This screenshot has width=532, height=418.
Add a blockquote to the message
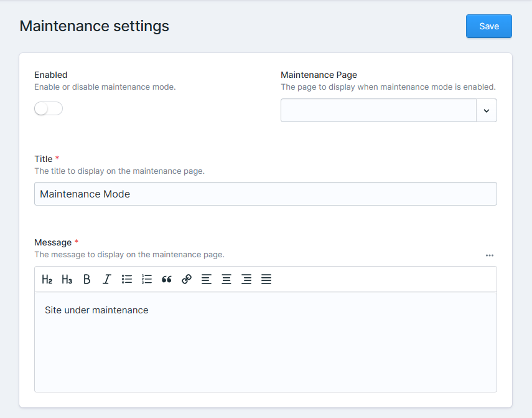coord(167,280)
